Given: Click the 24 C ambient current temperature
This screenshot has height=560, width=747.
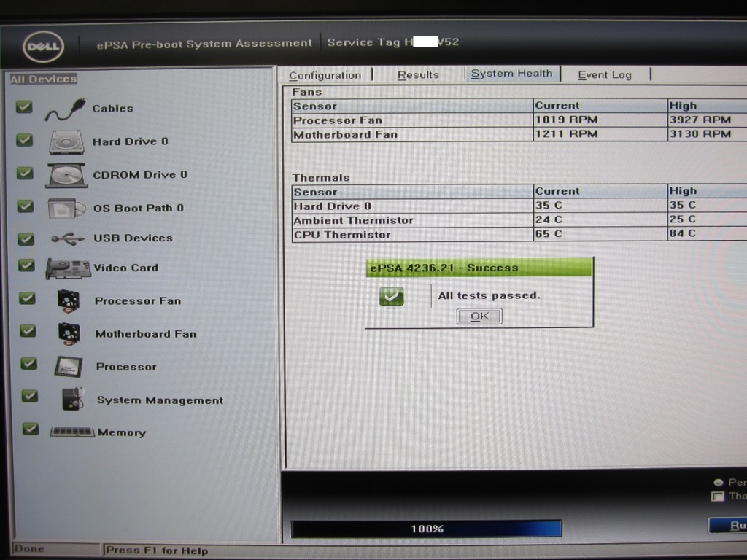Looking at the screenshot, I should (549, 219).
